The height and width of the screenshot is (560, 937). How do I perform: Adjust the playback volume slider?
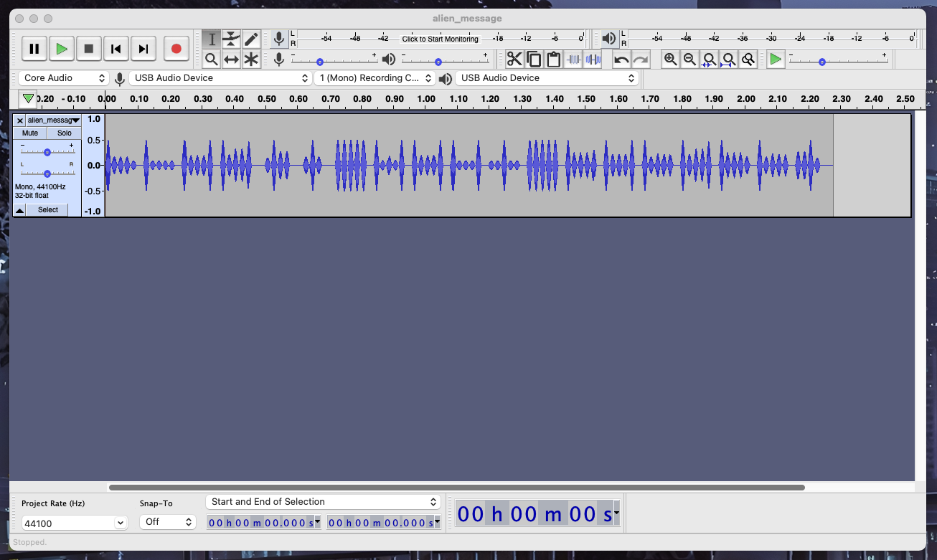[444, 62]
